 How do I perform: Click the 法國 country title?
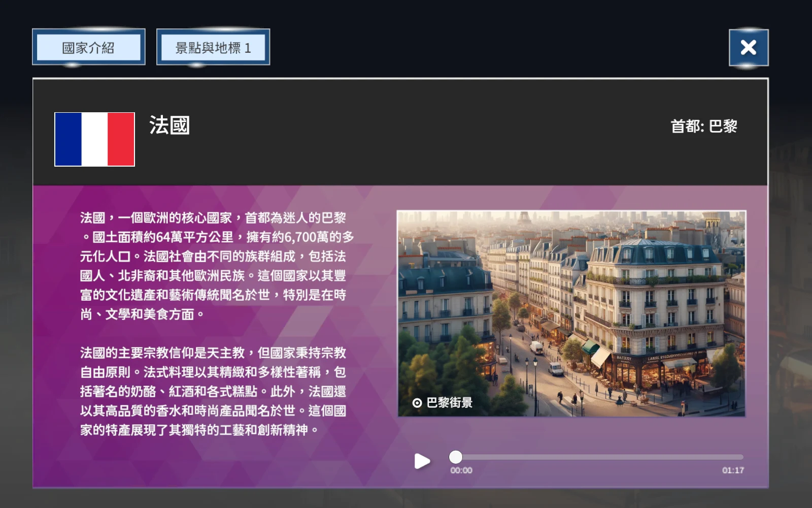coord(170,125)
